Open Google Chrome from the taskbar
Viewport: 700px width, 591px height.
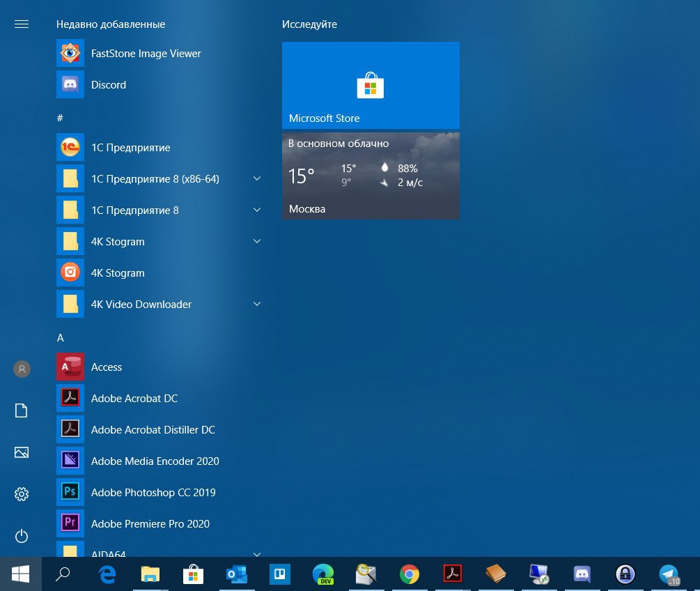click(x=410, y=574)
